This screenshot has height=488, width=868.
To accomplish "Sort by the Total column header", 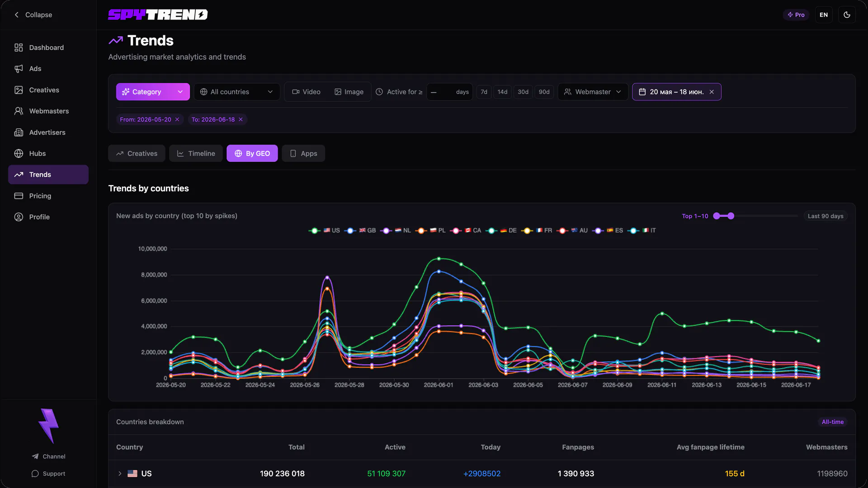I will (x=296, y=447).
